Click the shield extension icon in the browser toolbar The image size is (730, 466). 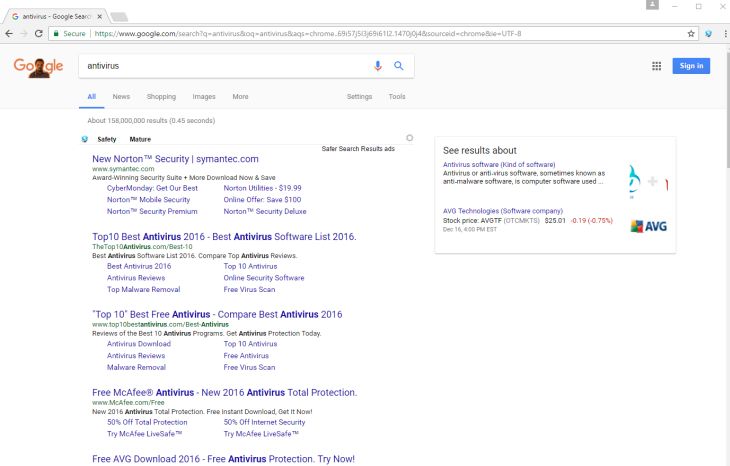click(708, 34)
